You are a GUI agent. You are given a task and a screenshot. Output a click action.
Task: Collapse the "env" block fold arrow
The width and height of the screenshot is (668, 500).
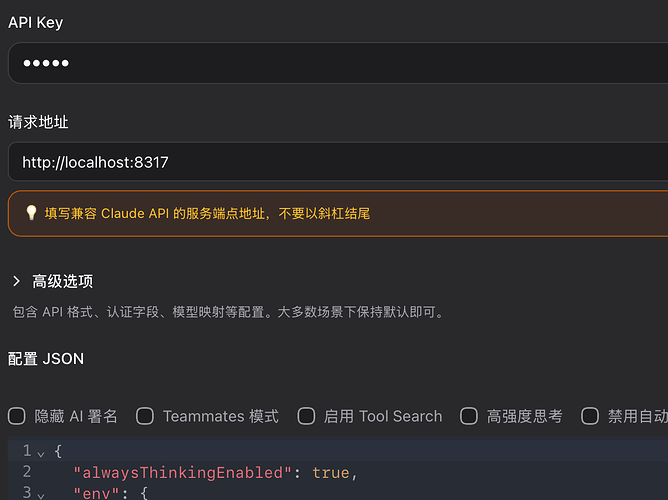pos(41,495)
